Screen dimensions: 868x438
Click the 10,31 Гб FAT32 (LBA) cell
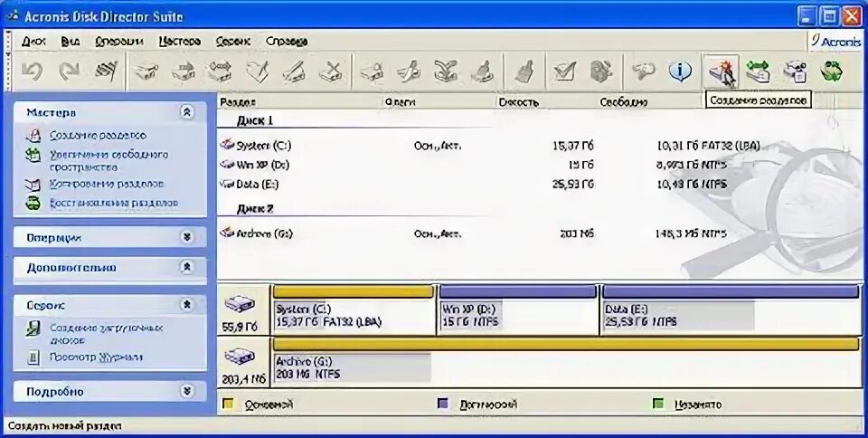click(x=709, y=146)
